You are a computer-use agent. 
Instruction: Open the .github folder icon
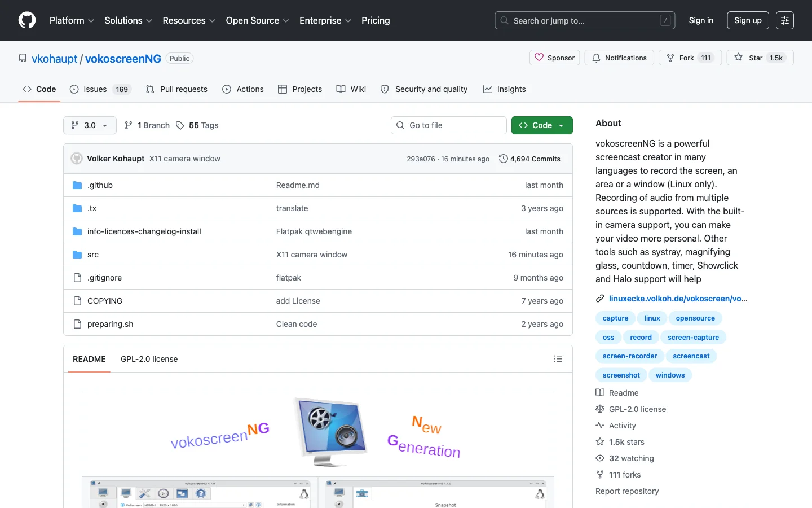77,185
